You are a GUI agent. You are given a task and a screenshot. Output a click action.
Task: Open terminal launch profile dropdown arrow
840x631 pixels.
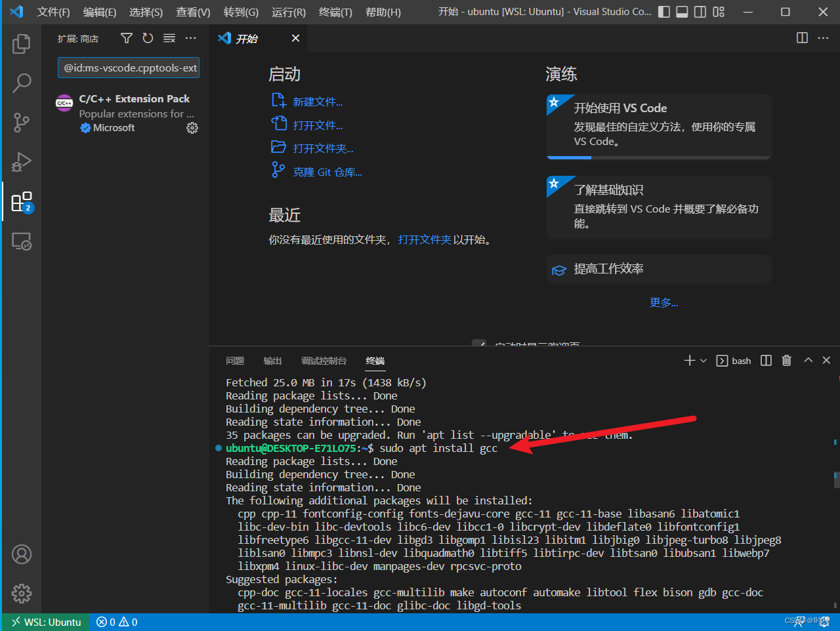pyautogui.click(x=703, y=361)
